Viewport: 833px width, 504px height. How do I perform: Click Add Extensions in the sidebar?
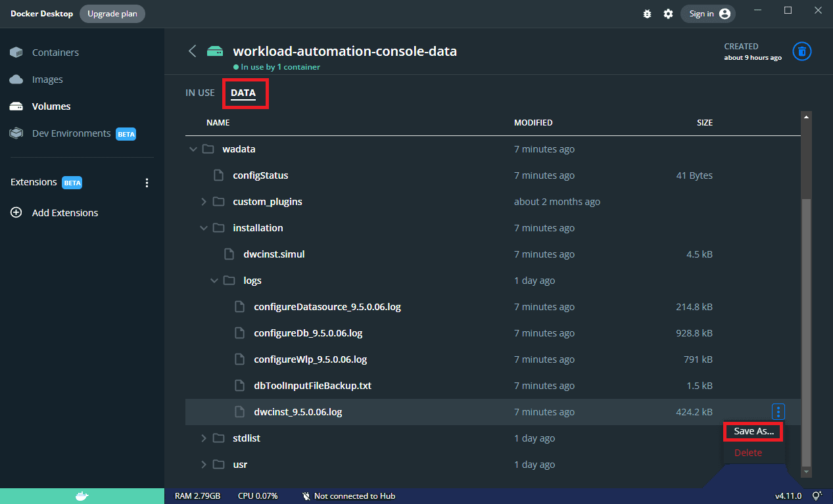(65, 213)
